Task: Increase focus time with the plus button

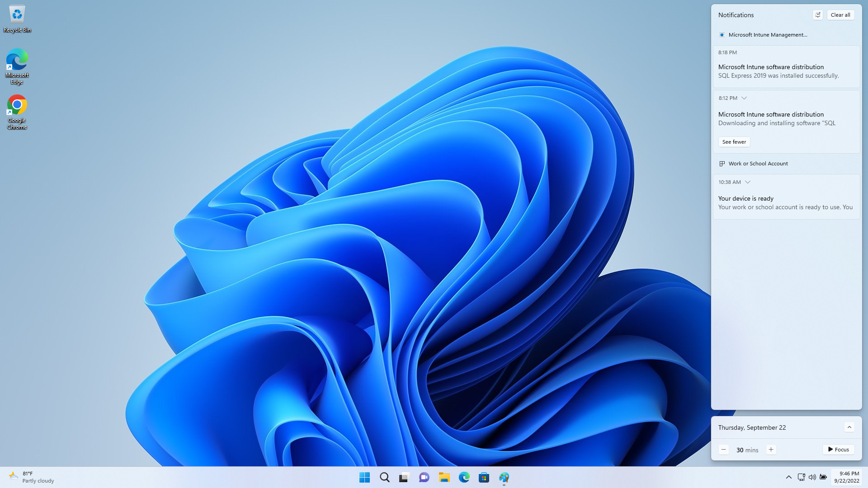Action: [771, 450]
